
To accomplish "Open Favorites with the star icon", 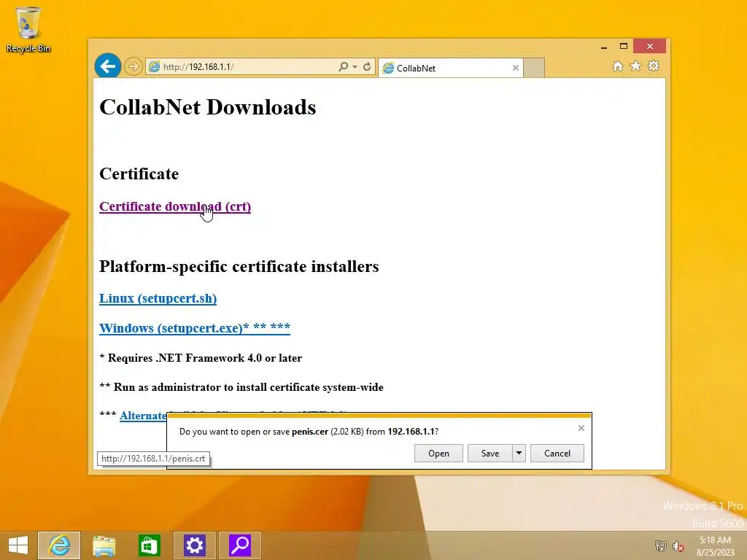I will click(x=635, y=66).
